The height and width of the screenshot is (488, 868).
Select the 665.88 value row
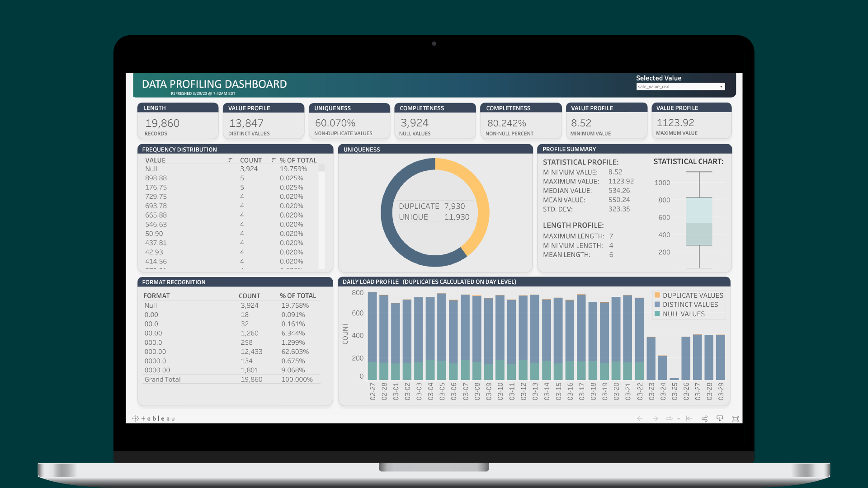231,215
